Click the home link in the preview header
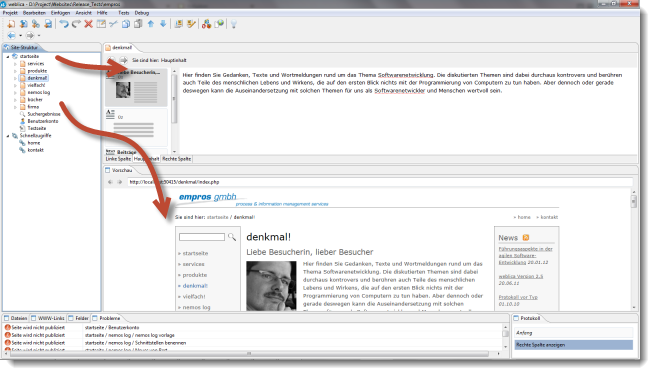 [x=524, y=217]
